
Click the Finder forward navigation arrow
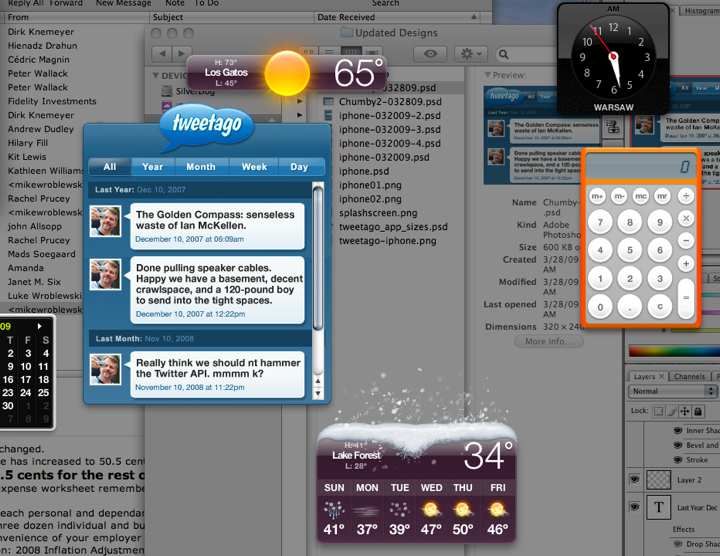pos(181,54)
